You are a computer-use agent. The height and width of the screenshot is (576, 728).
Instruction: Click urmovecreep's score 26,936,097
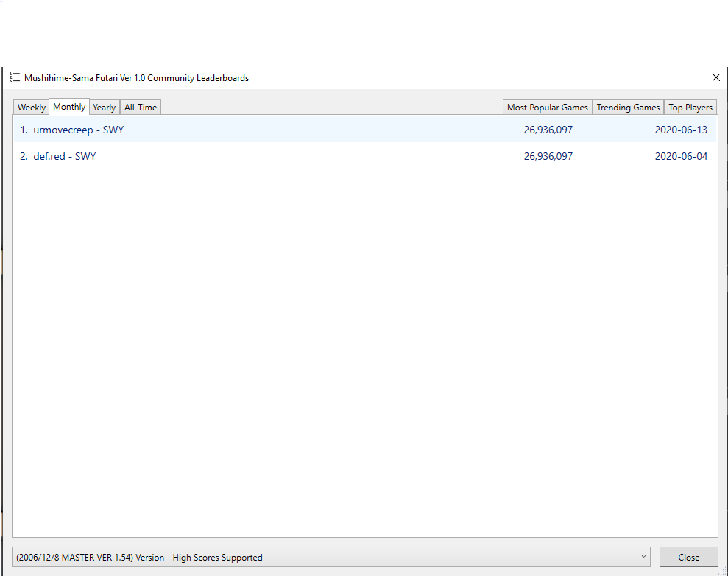(548, 130)
